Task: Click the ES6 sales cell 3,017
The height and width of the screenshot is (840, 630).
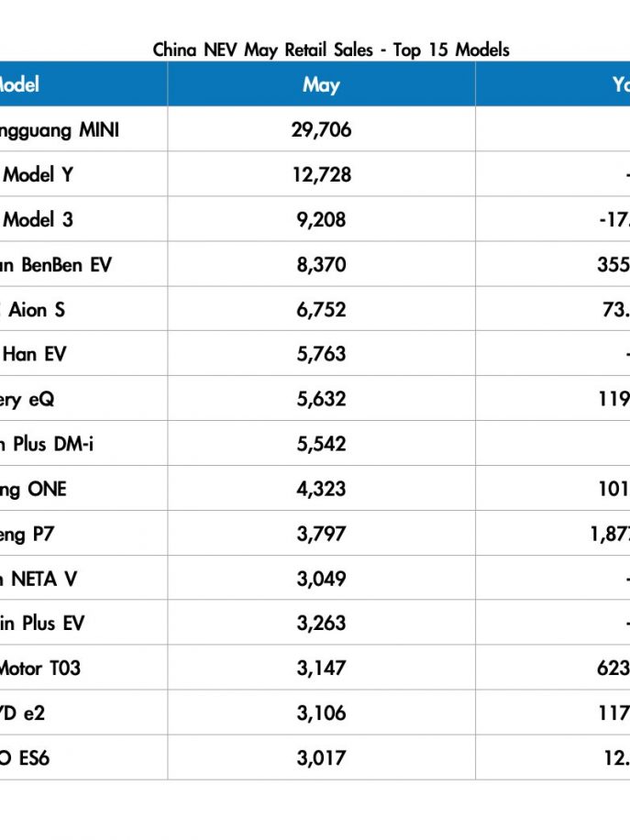Action: 322,758
